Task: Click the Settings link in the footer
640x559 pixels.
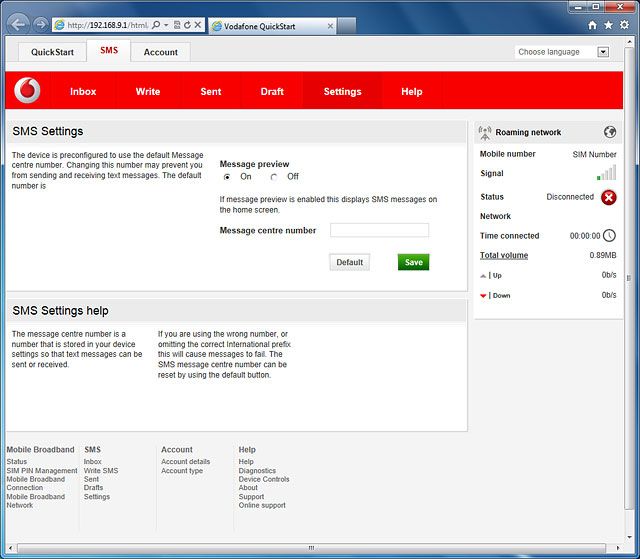Action: pos(97,497)
